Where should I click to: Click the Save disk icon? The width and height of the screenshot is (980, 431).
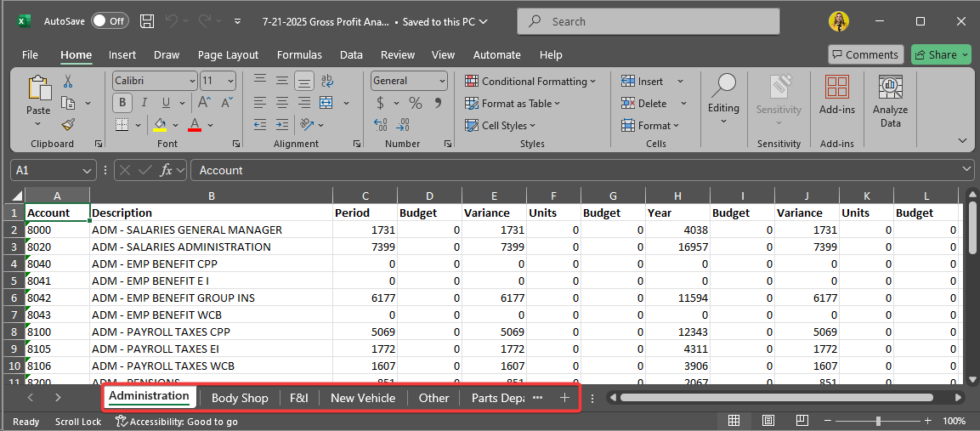click(147, 21)
